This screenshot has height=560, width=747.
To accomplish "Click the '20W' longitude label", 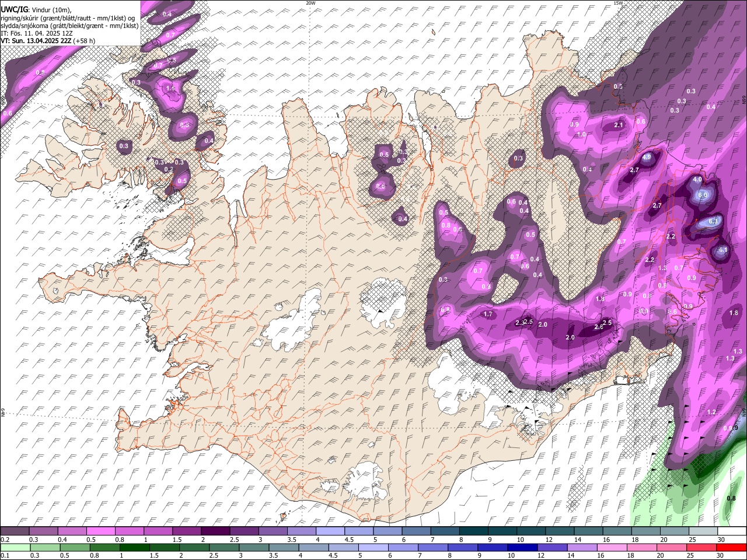I will click(310, 3).
